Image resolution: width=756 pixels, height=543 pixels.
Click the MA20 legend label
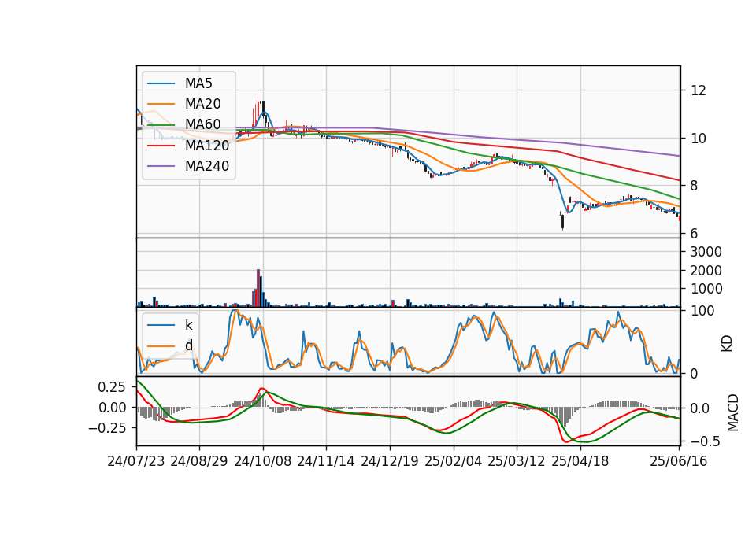pos(202,104)
